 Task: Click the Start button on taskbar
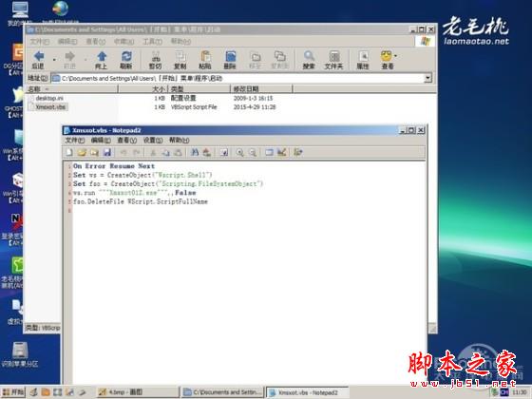click(x=13, y=392)
